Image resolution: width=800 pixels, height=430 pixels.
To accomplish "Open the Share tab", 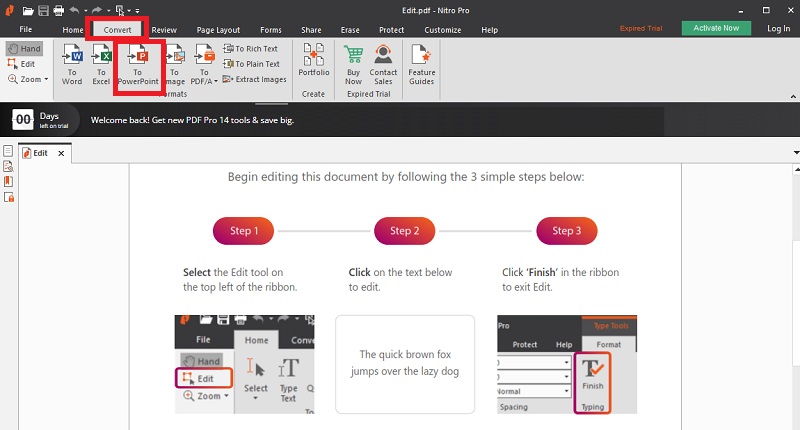I will click(x=311, y=30).
